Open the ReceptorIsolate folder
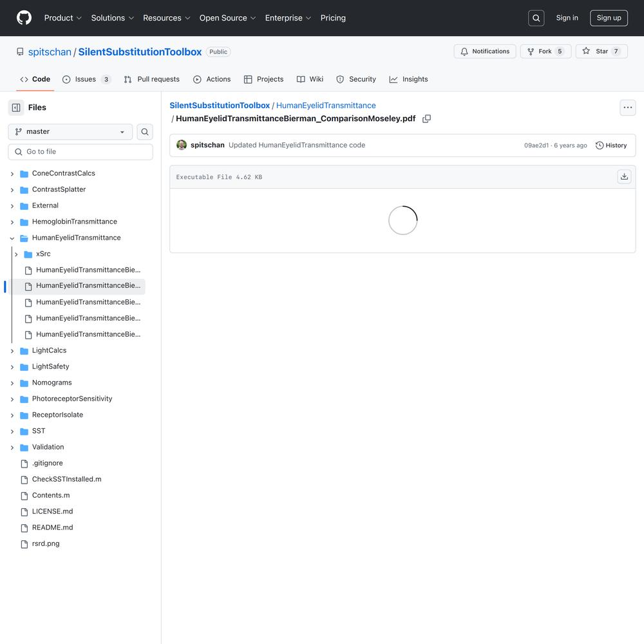The image size is (644, 644). point(57,415)
